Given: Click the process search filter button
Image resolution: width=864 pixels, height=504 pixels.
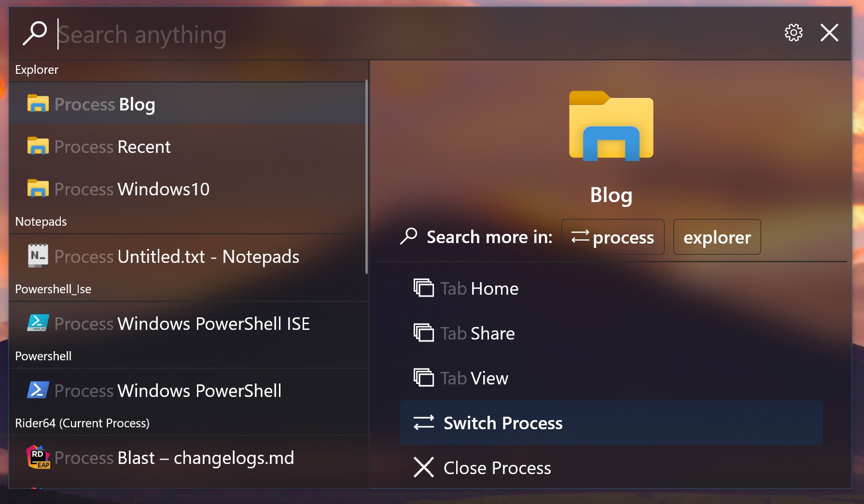Looking at the screenshot, I should click(613, 237).
